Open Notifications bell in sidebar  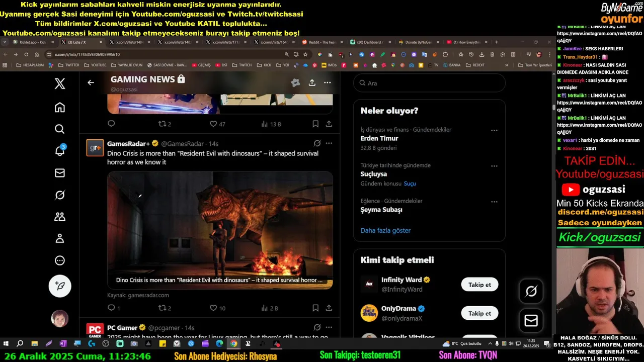point(60,151)
